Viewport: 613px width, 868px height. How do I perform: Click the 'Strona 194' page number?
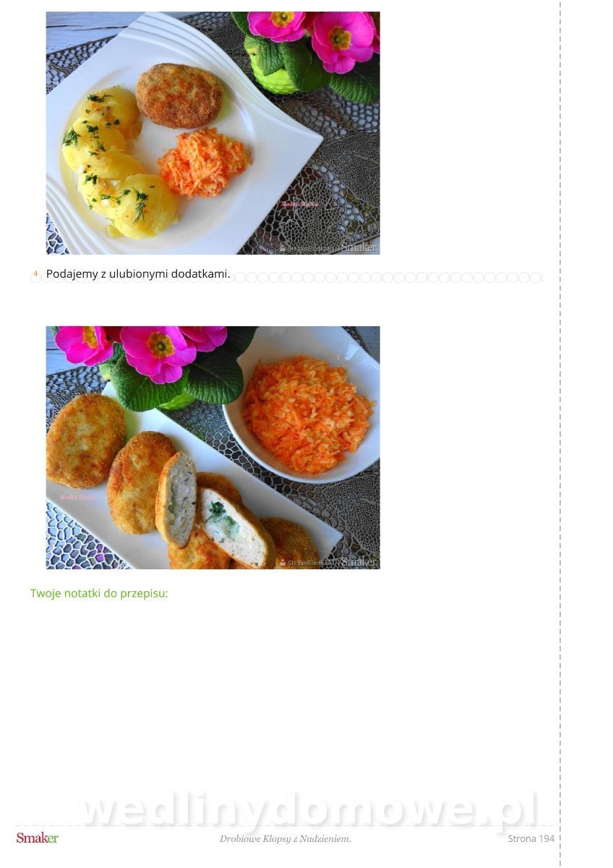pyautogui.click(x=531, y=838)
